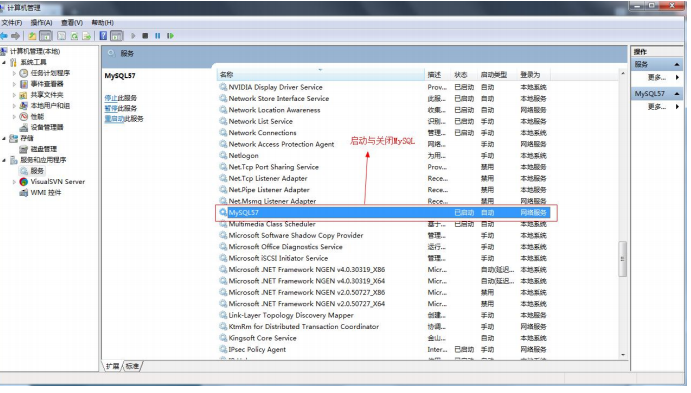Click the Up one level folder icon
Screen dimensions: 691x393
click(x=32, y=36)
